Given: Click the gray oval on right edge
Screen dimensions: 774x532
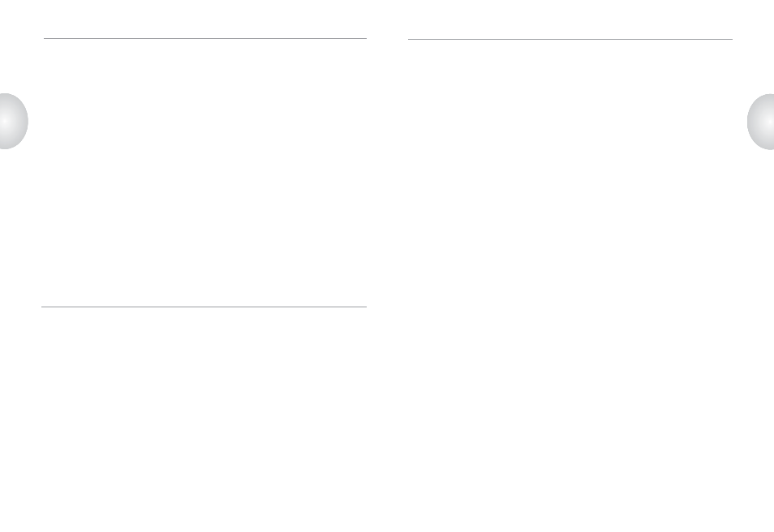Looking at the screenshot, I should coord(760,122).
